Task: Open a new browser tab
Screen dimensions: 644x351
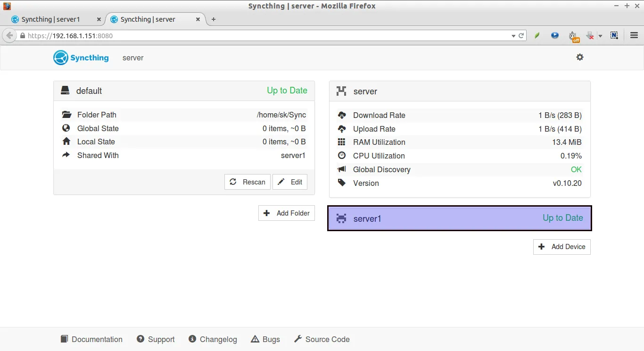Action: click(x=214, y=19)
